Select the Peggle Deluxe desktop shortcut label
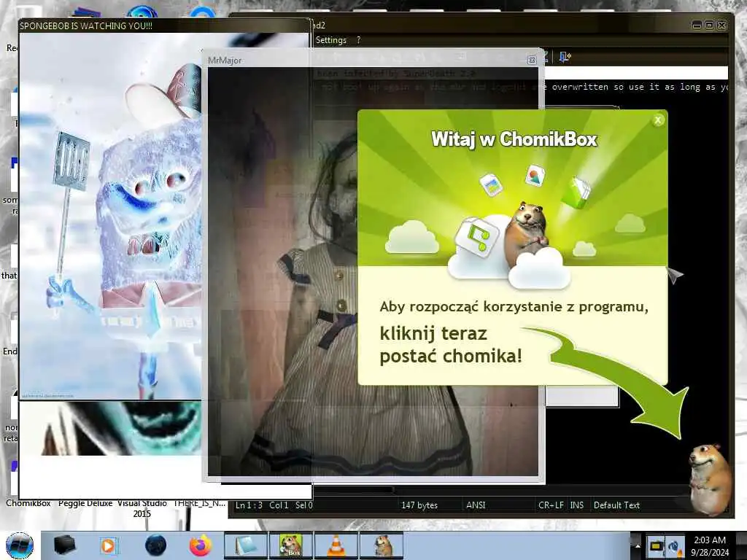 [x=85, y=504]
